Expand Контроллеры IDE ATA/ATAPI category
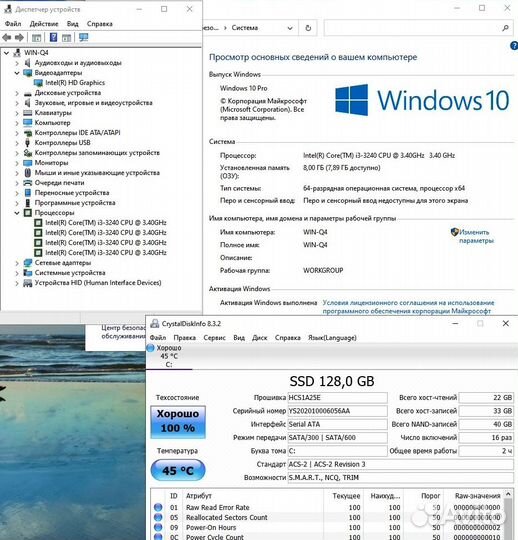This screenshot has height=540, width=518. point(17,133)
